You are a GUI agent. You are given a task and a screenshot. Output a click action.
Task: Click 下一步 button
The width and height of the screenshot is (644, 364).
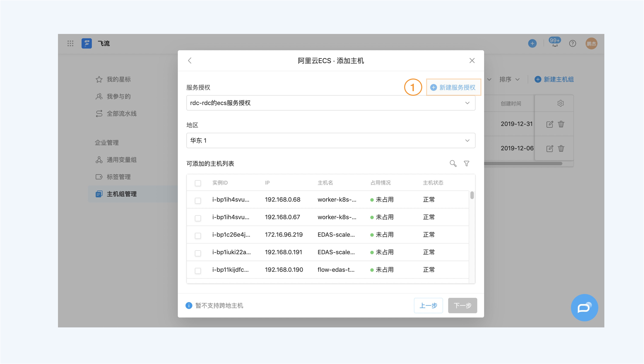tap(462, 305)
